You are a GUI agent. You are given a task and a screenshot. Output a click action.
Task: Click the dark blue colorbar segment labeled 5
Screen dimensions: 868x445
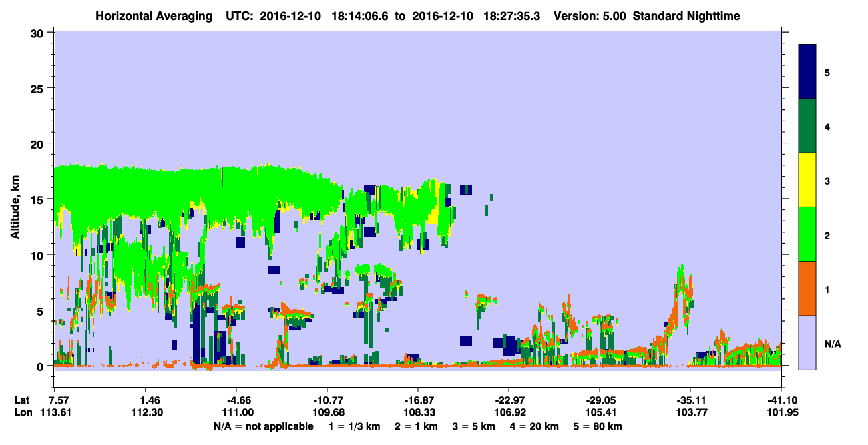pos(807,71)
